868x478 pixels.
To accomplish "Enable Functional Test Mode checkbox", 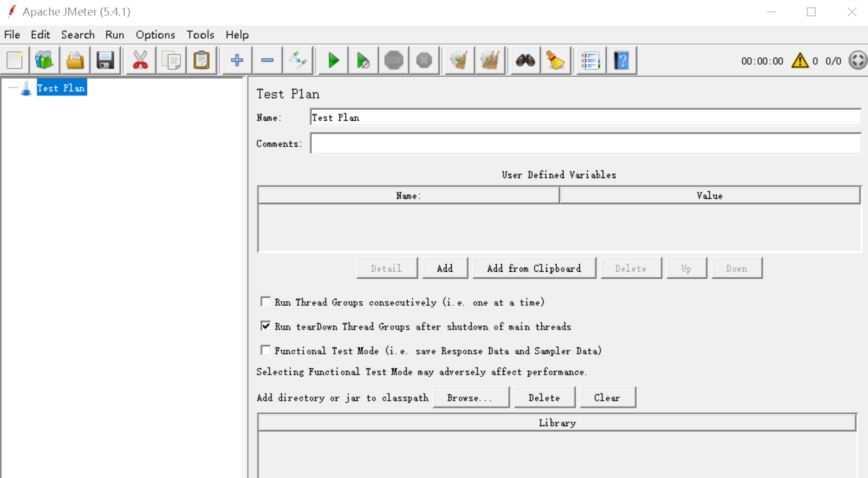I will (266, 350).
